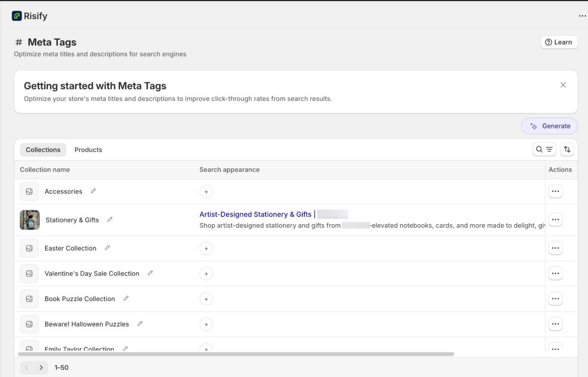The image size is (588, 377).
Task: Go to next page of collections
Action: click(x=41, y=367)
